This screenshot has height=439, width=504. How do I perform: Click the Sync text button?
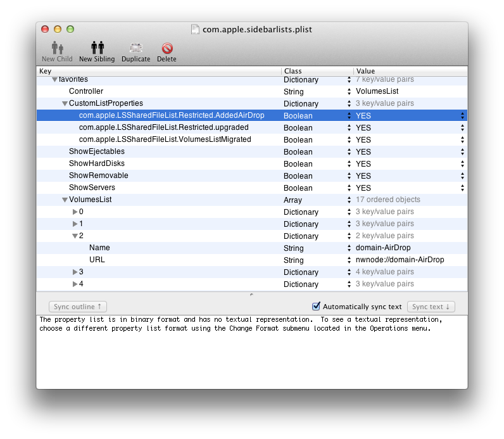click(x=431, y=307)
